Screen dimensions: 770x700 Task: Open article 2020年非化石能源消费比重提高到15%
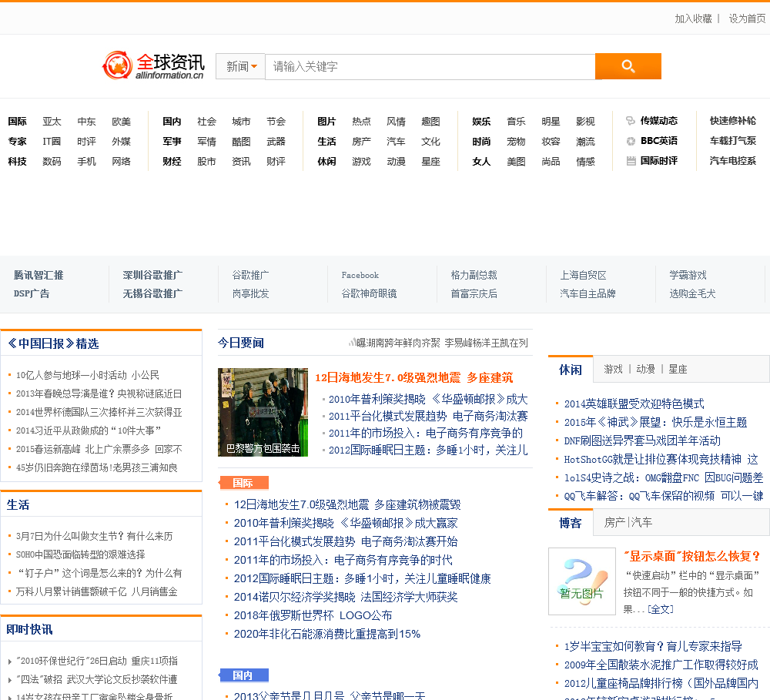[327, 635]
